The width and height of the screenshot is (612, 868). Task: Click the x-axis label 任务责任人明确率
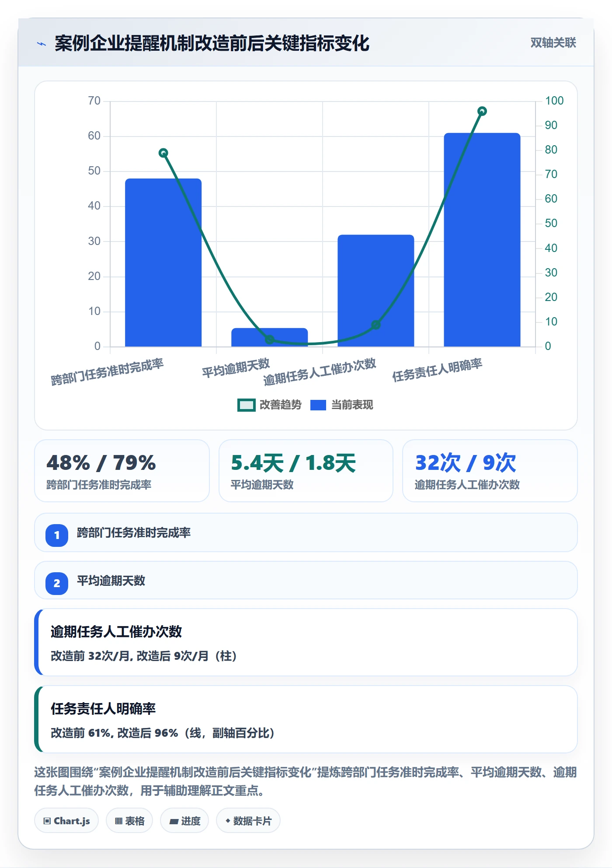pos(437,370)
